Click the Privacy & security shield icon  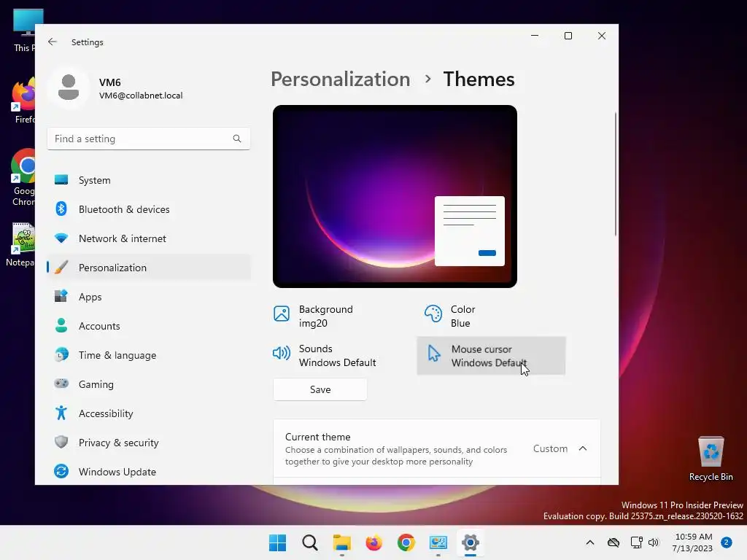click(61, 442)
